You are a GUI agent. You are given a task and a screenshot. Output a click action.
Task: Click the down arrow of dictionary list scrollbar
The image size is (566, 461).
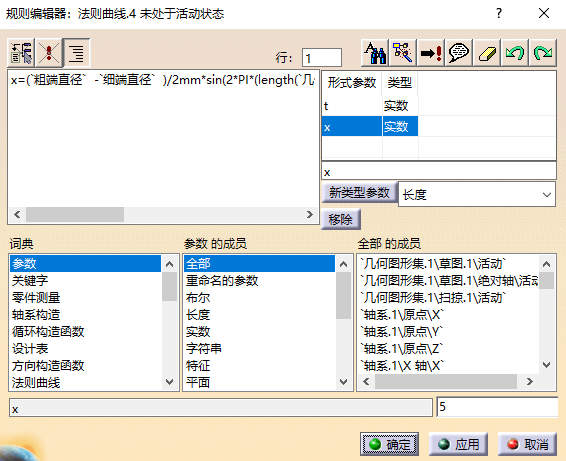(169, 382)
